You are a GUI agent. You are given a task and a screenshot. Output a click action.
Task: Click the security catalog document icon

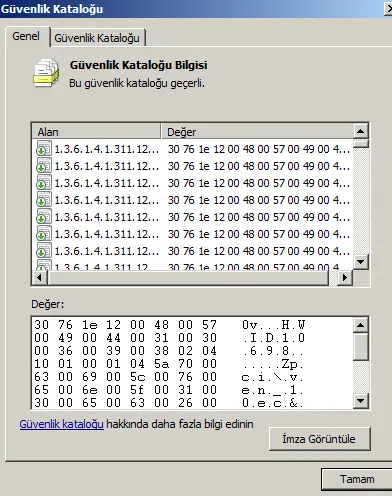pos(46,73)
